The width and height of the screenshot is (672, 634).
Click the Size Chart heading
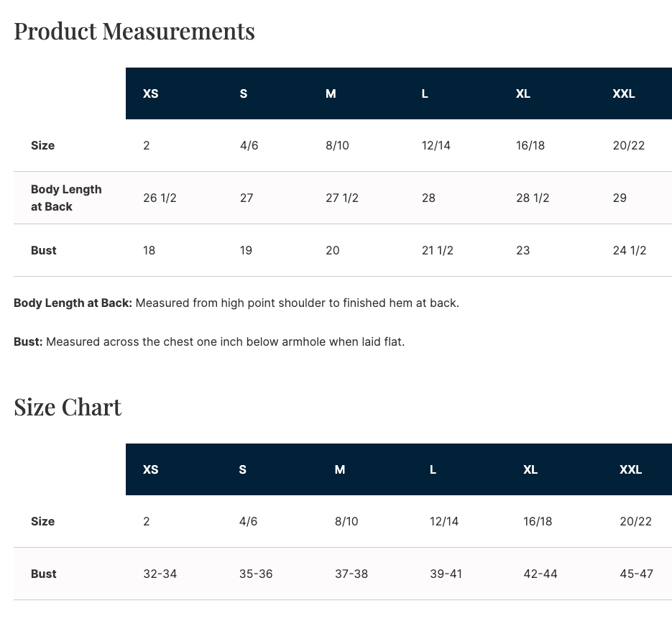pos(68,407)
